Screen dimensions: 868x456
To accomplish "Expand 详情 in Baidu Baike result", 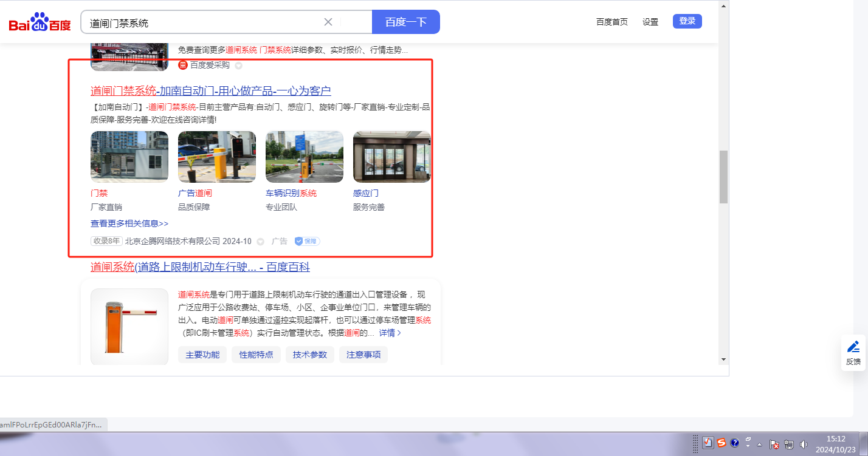I will click(390, 333).
